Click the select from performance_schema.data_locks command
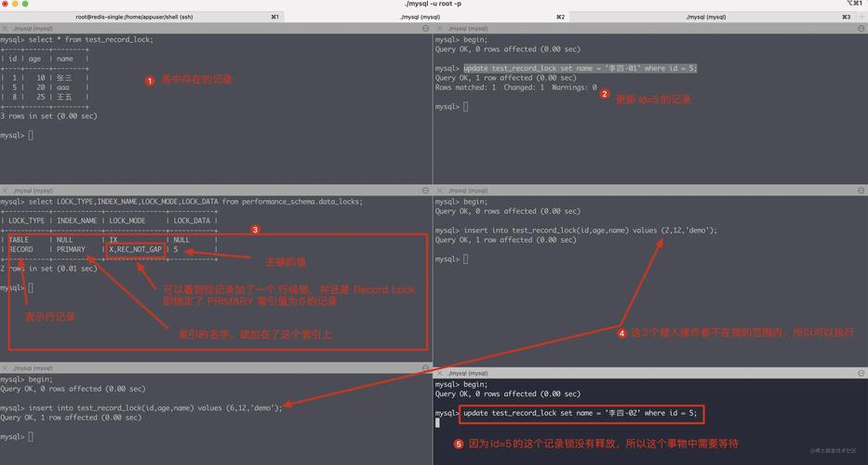 pos(195,202)
